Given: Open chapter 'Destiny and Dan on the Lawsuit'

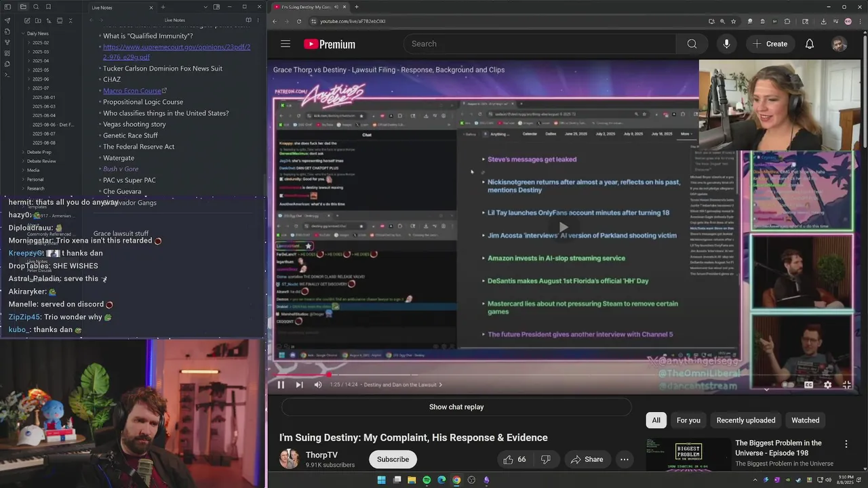Looking at the screenshot, I should [x=403, y=385].
